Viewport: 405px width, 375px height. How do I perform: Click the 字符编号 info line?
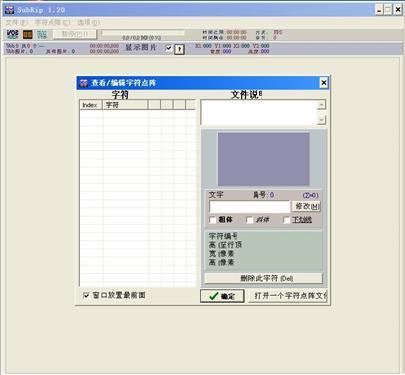(x=223, y=236)
